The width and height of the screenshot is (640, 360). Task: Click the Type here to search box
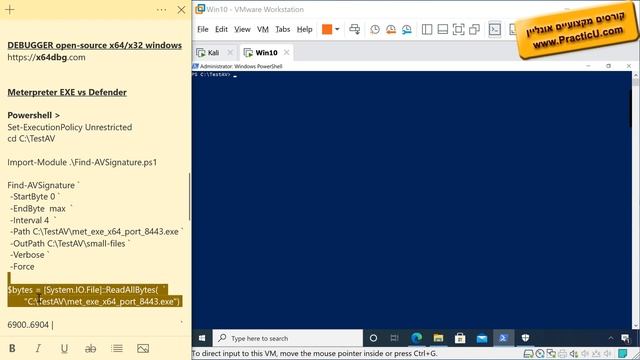click(x=288, y=338)
